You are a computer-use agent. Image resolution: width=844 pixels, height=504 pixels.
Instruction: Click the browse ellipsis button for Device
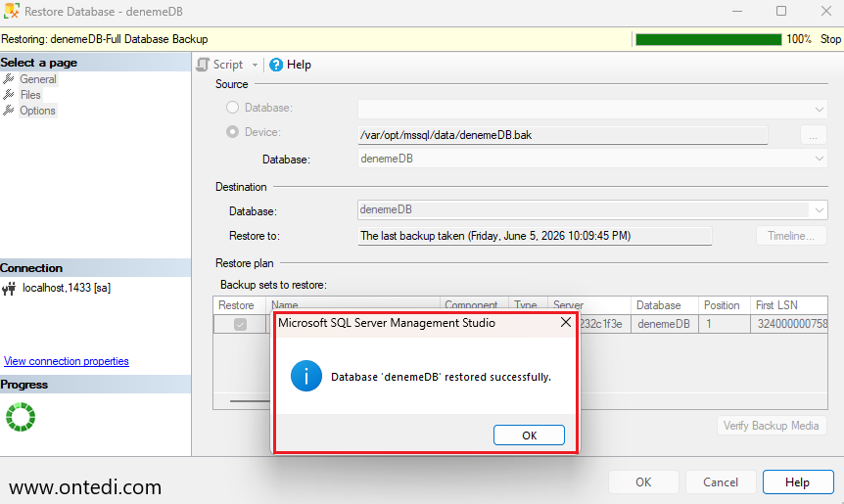(813, 135)
